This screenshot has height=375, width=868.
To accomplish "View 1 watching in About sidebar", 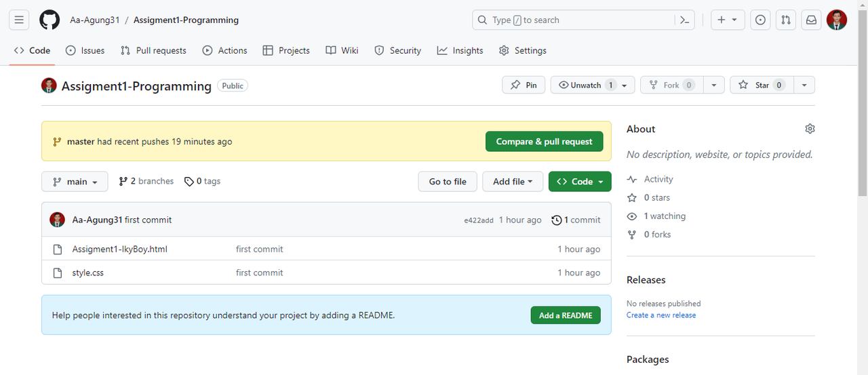I will click(656, 216).
